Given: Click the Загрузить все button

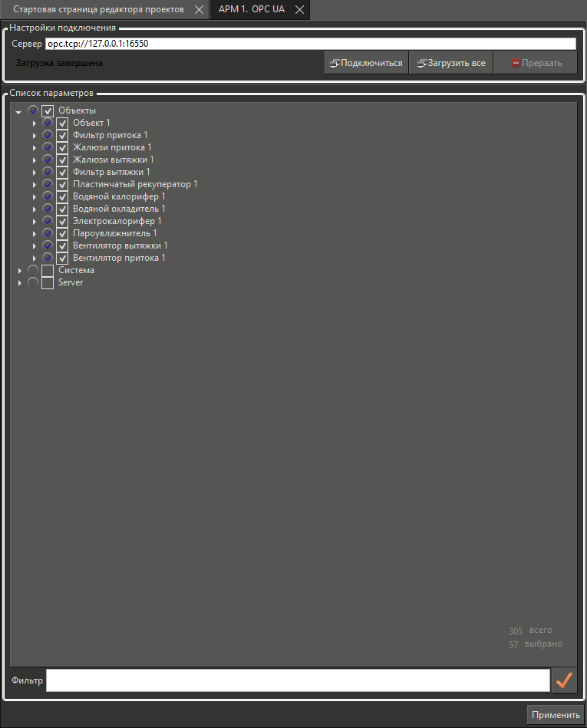Looking at the screenshot, I should [450, 63].
